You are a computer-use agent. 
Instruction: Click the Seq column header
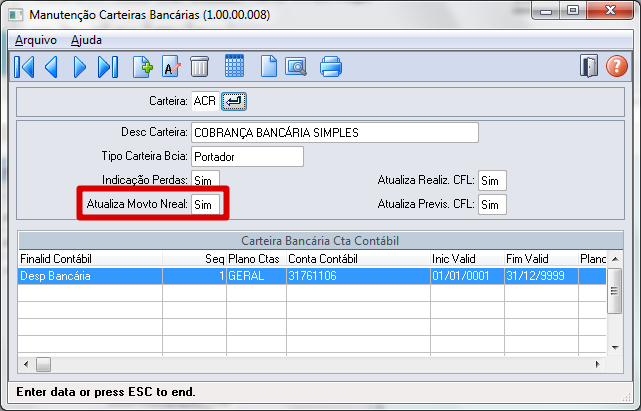[195, 258]
